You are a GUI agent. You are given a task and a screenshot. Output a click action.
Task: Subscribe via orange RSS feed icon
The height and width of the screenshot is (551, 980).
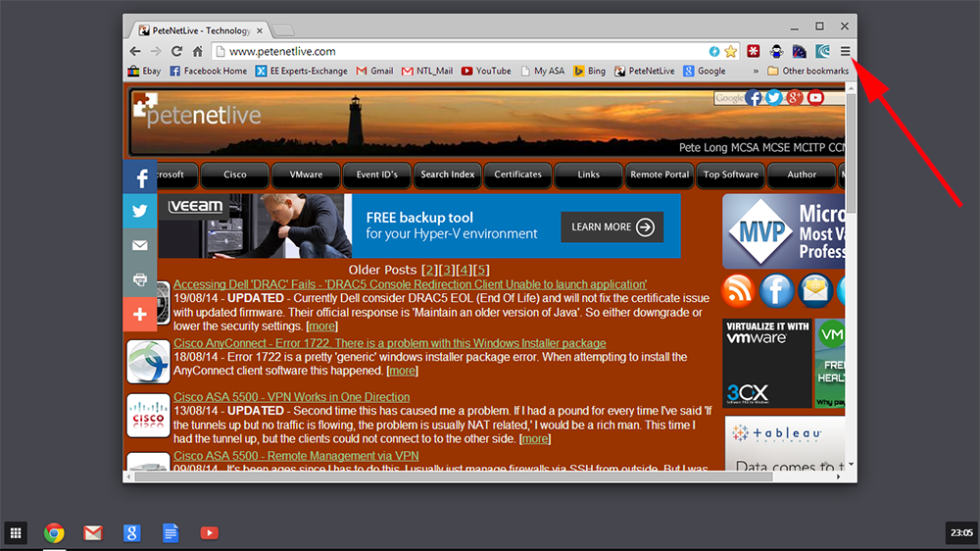[x=738, y=291]
